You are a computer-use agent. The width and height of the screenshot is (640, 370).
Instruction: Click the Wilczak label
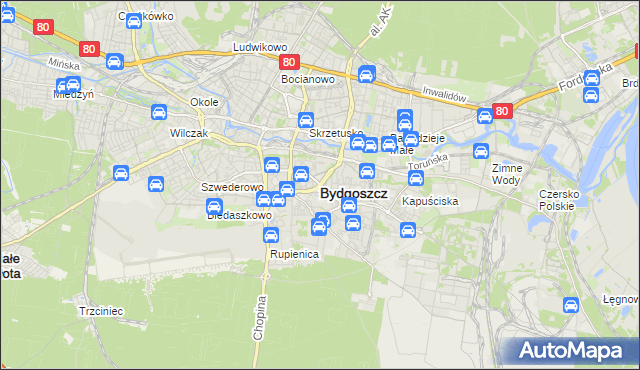(189, 133)
